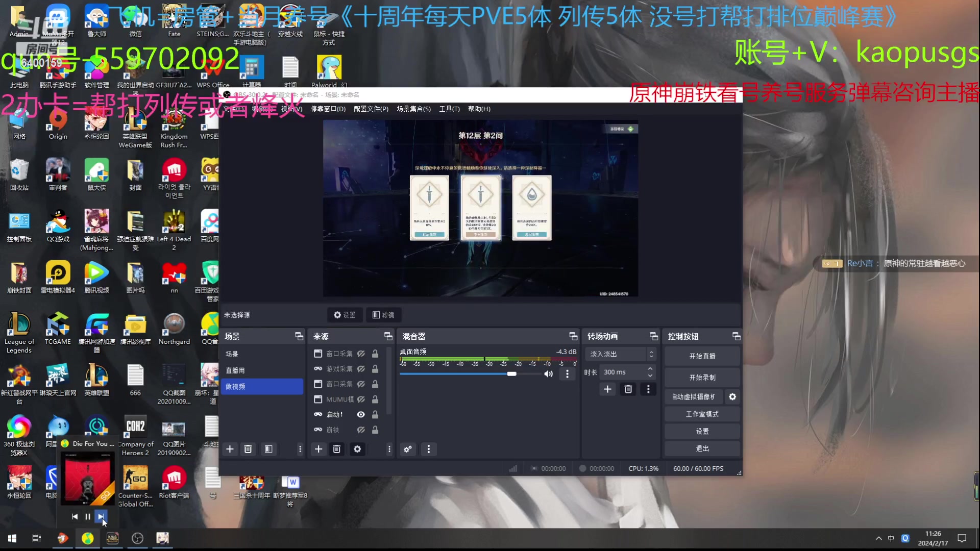The width and height of the screenshot is (980, 551).
Task: Toggle visibility of 游戏采集 source
Action: tap(361, 369)
